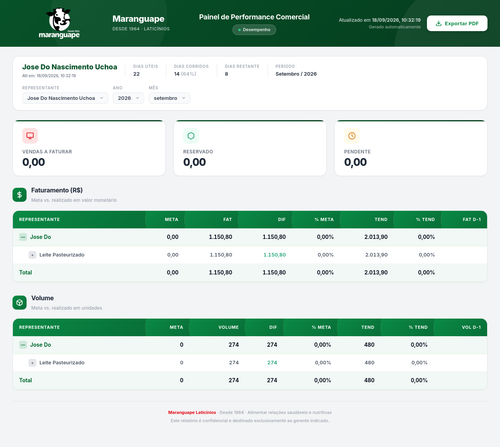Viewport: 500px width, 447px height.
Task: Collapse Jose Do row in Volume table
Action: [23, 345]
